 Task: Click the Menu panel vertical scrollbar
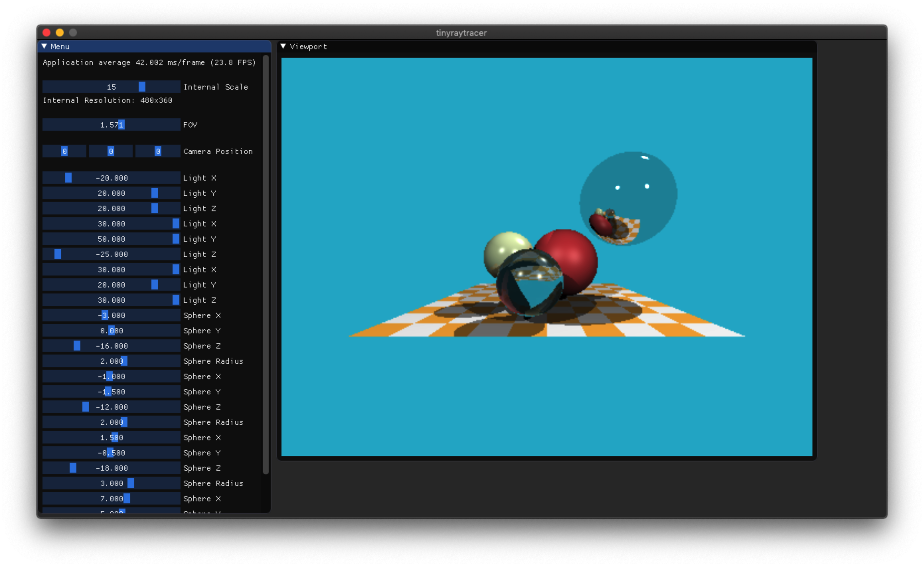pos(266,263)
